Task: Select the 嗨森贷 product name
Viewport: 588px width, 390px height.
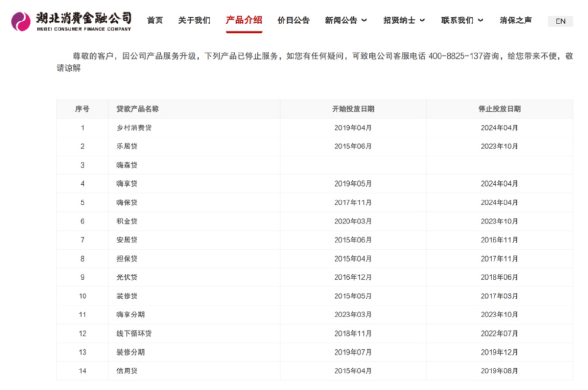Action: [127, 165]
